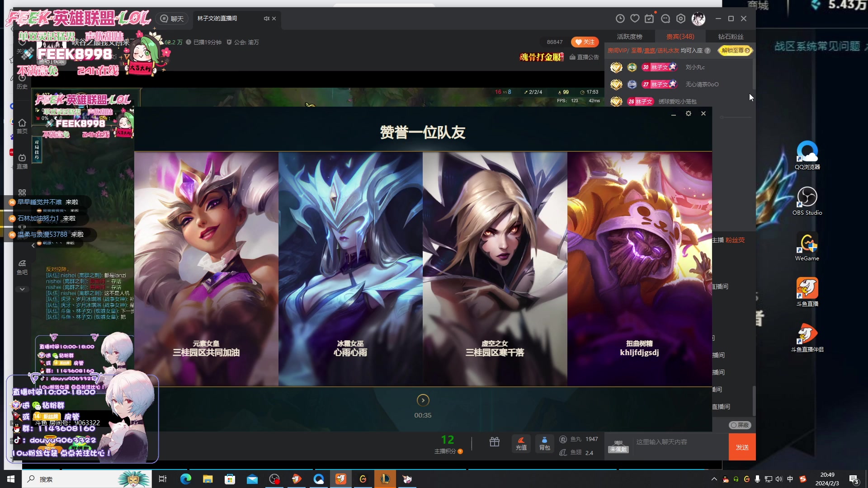This screenshot has height=488, width=868.
Task: Open 背包 backpack
Action: coord(544,444)
